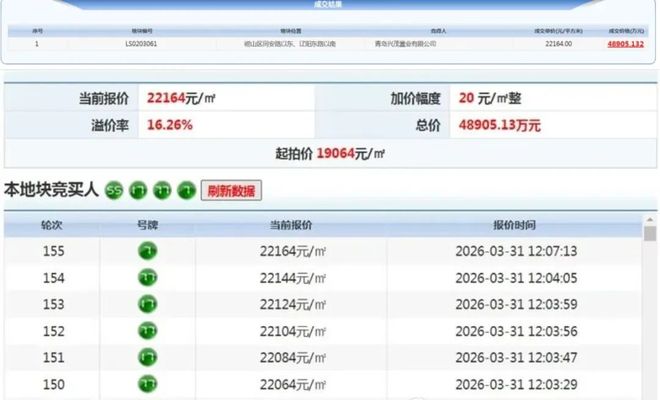The height and width of the screenshot is (400, 660).
Task: Sort by the 当前报价 column header
Action: coord(291,225)
